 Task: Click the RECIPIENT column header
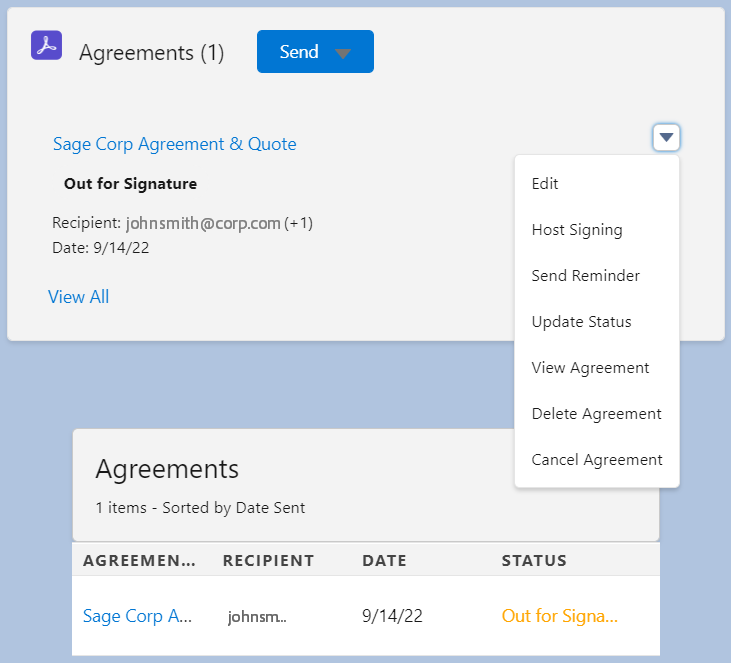tap(269, 560)
